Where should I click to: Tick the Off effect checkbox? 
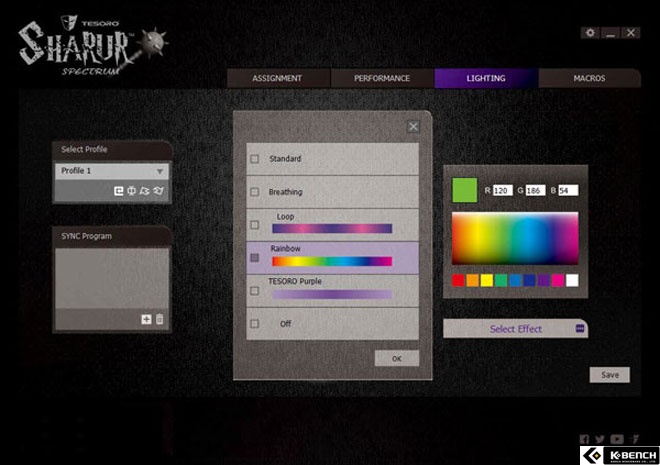click(x=255, y=324)
